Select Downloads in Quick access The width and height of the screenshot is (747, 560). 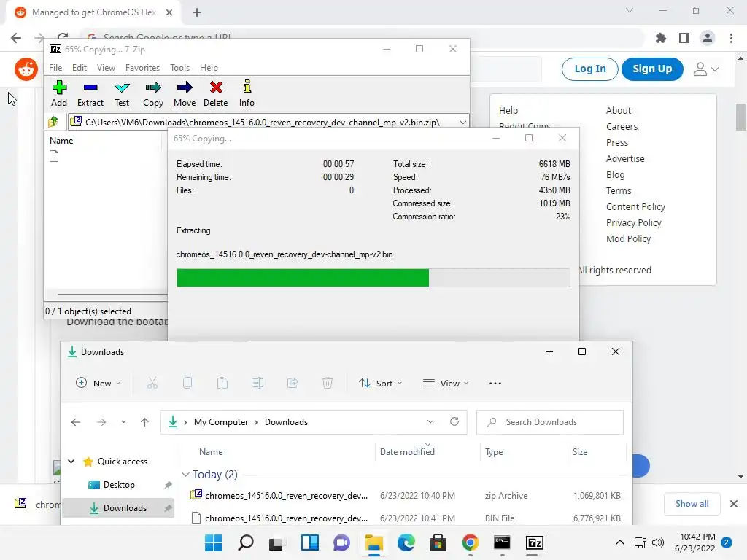[x=118, y=508]
